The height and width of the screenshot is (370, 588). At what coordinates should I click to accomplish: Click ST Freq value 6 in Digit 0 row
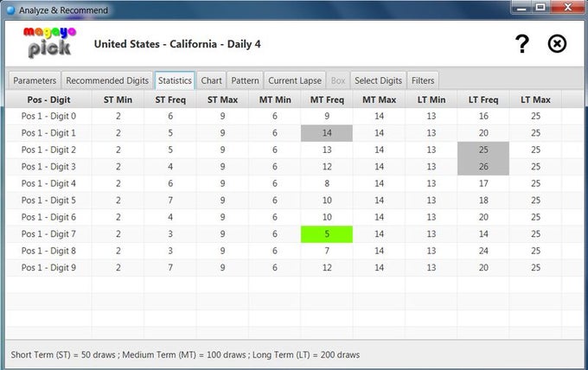point(170,116)
